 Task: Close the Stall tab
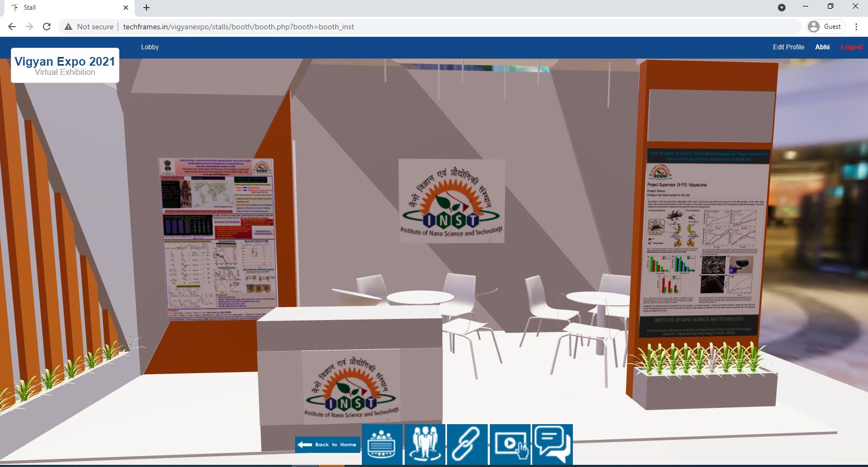(x=126, y=8)
